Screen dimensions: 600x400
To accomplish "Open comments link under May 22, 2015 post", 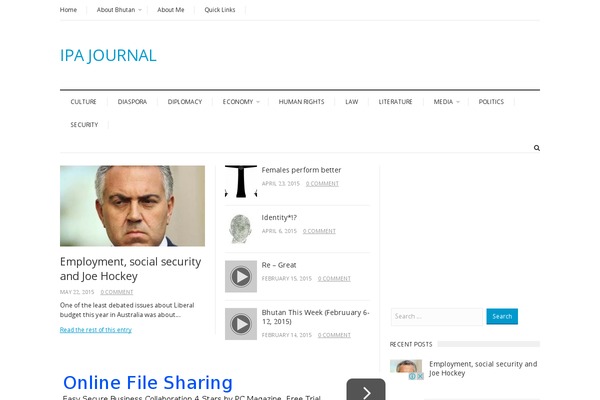I will (117, 292).
